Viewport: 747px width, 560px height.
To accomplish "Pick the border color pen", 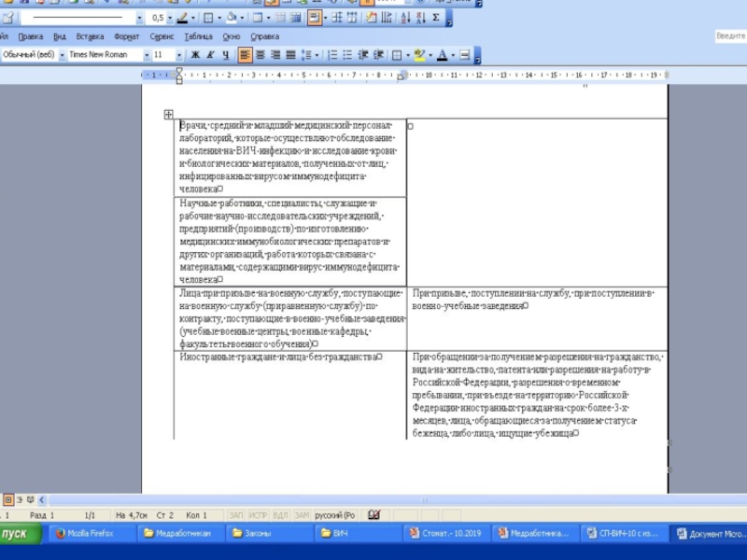I will click(182, 18).
